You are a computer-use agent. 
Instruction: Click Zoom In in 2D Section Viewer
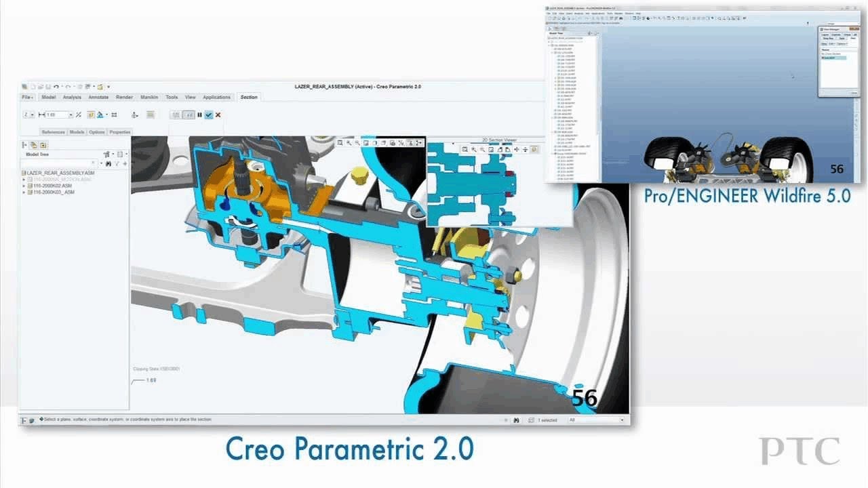474,149
